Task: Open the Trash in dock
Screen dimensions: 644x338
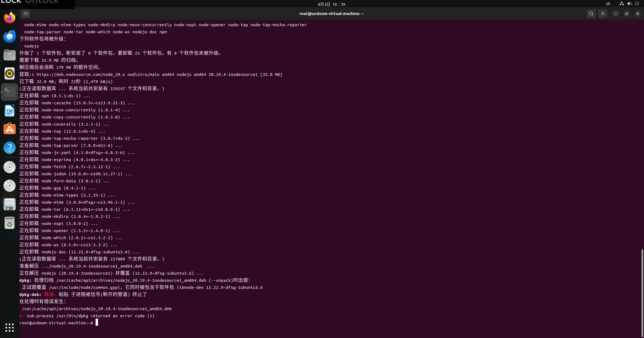Action: coord(10,223)
